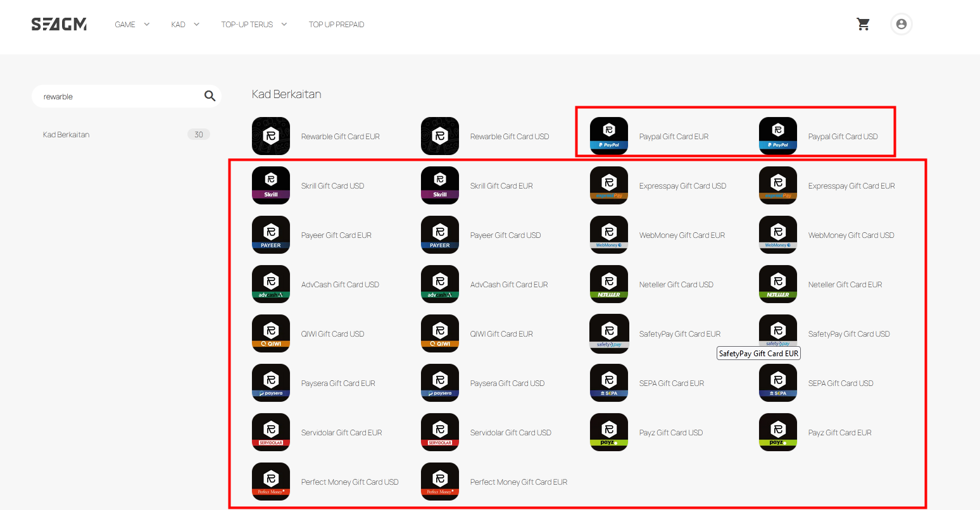
Task: Choose the AdvCash Gift Card EUR icon
Action: pyautogui.click(x=440, y=284)
